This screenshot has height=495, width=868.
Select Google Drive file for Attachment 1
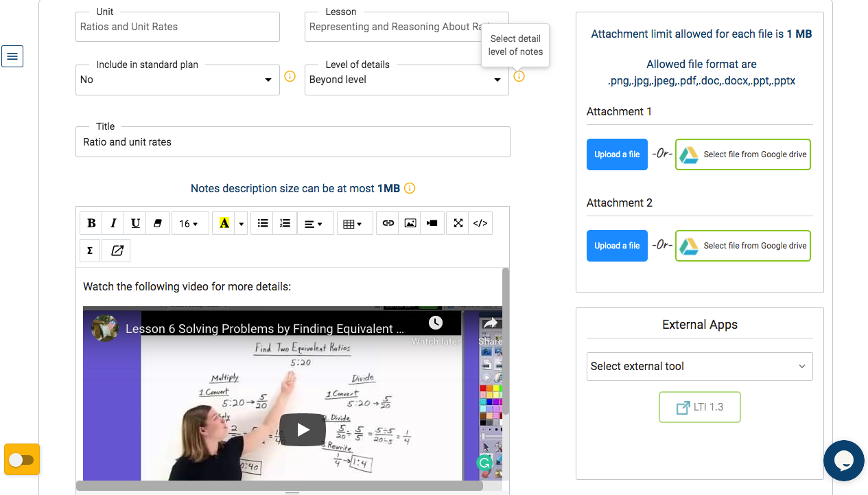tap(743, 154)
